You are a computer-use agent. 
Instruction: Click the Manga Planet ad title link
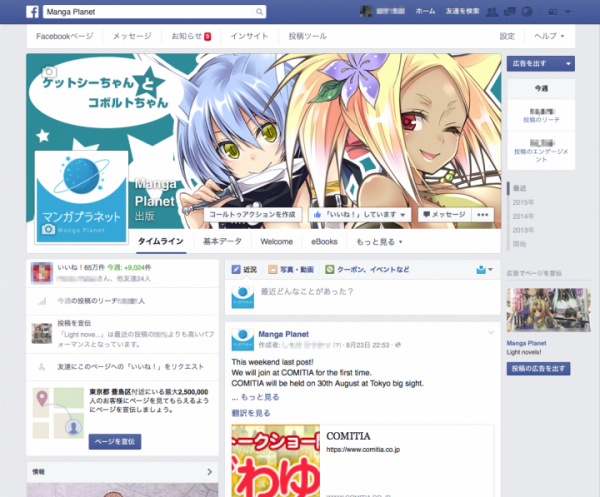(526, 343)
